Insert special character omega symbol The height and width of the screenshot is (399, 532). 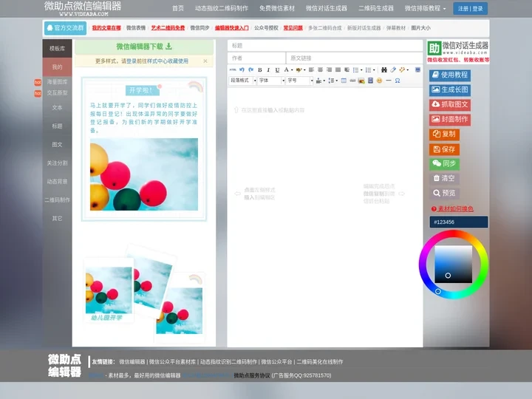[x=398, y=81]
